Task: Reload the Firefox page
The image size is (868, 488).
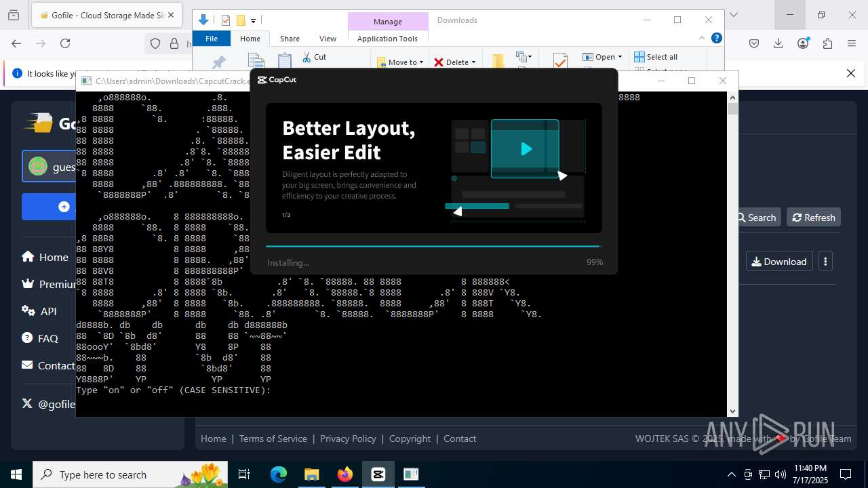Action: pos(65,43)
